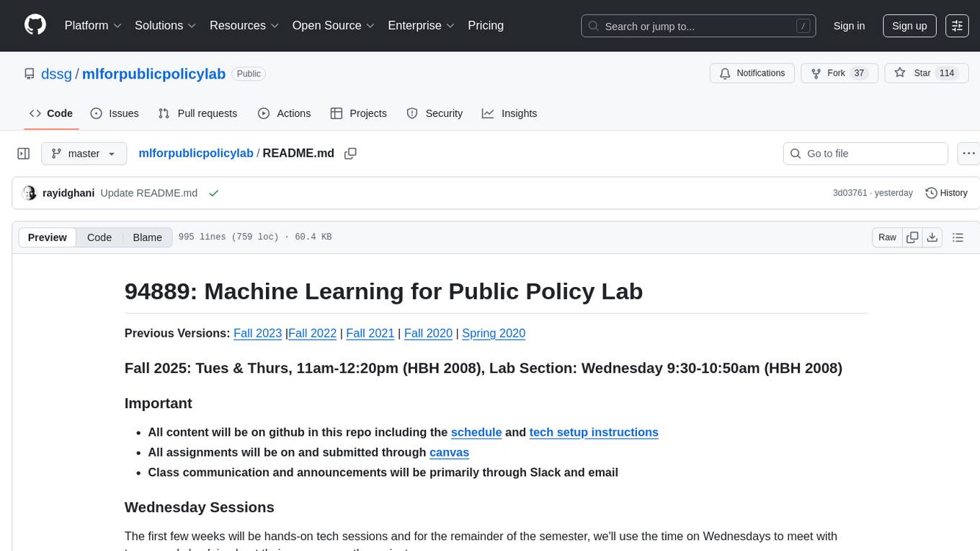Open the Raw file view
The width and height of the screenshot is (980, 551).
click(x=887, y=237)
